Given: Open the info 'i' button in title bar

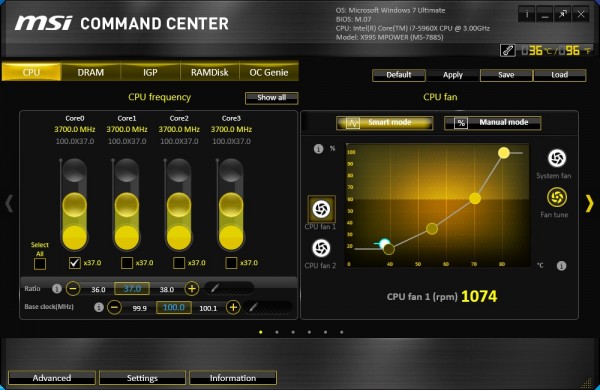Looking at the screenshot, I should click(527, 15).
